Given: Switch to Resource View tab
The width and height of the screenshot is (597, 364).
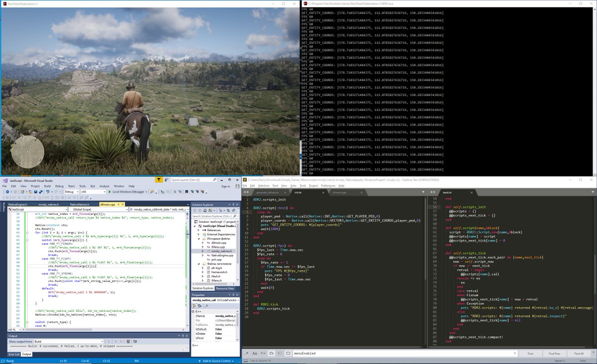Looking at the screenshot, I should tap(225, 288).
